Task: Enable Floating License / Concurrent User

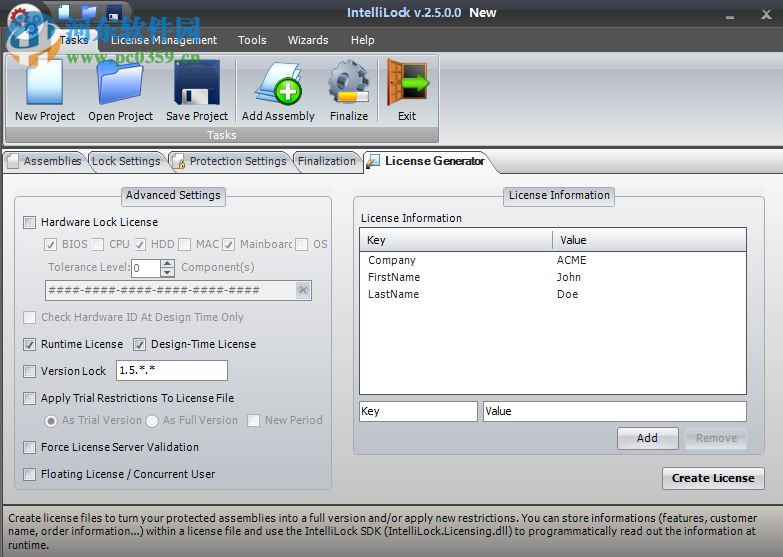Action: 29,474
